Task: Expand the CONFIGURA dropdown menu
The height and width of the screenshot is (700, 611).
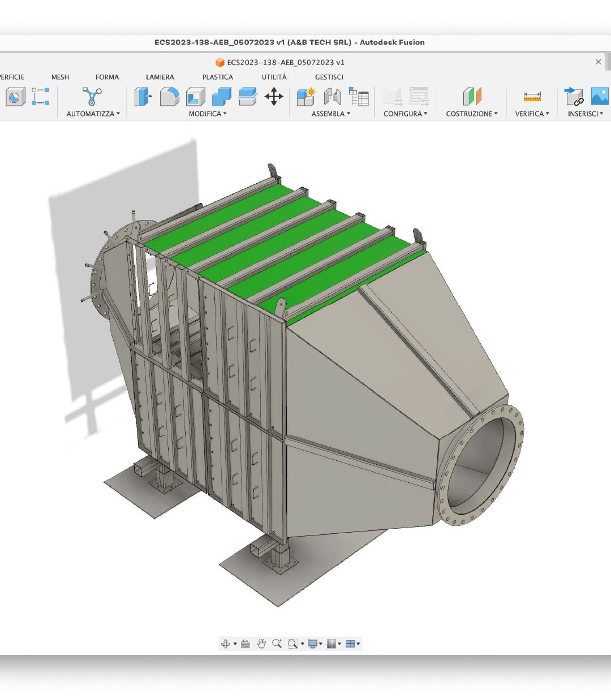Action: coord(406,114)
